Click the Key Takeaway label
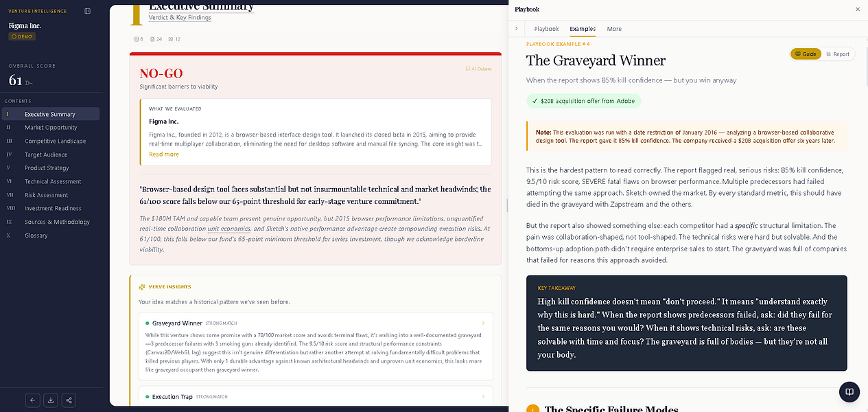Image resolution: width=868 pixels, height=412 pixels. tap(556, 288)
